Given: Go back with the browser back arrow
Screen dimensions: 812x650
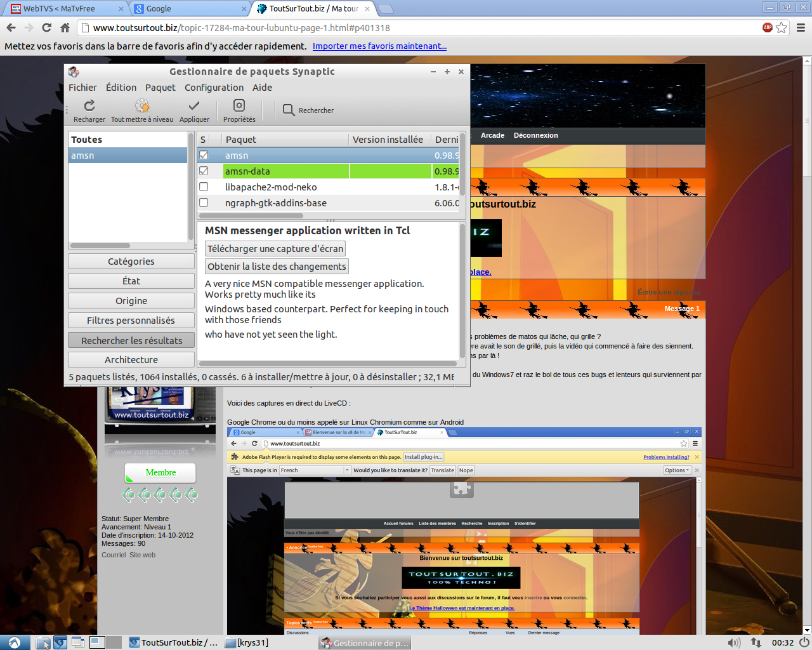Looking at the screenshot, I should click(11, 27).
